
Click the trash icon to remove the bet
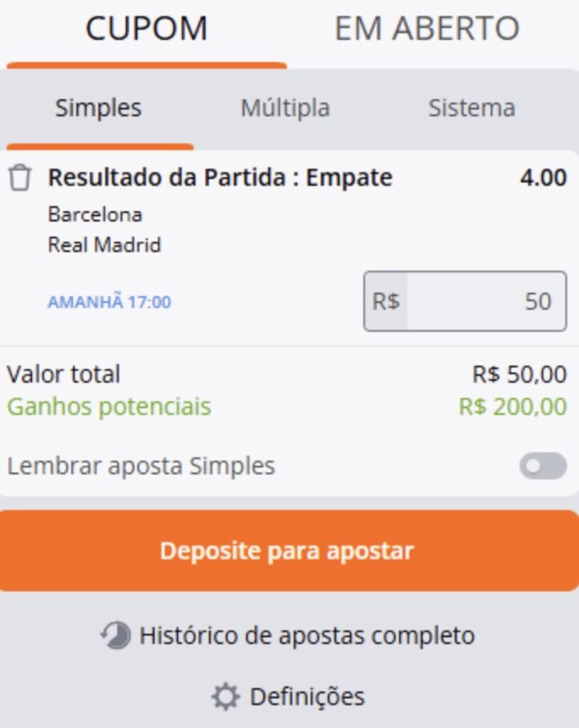(19, 177)
